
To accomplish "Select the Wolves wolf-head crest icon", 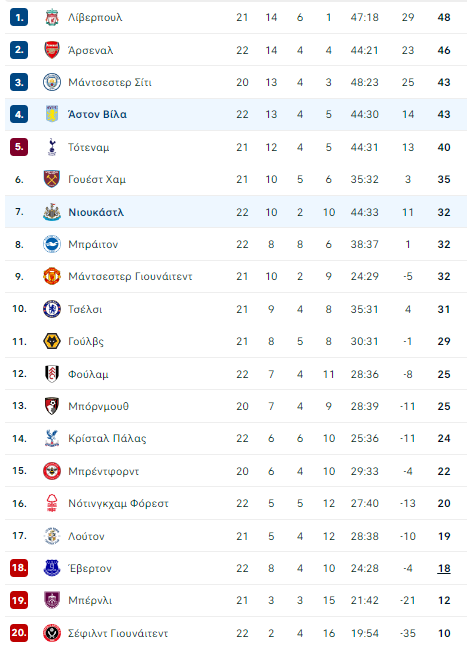I will pos(52,341).
